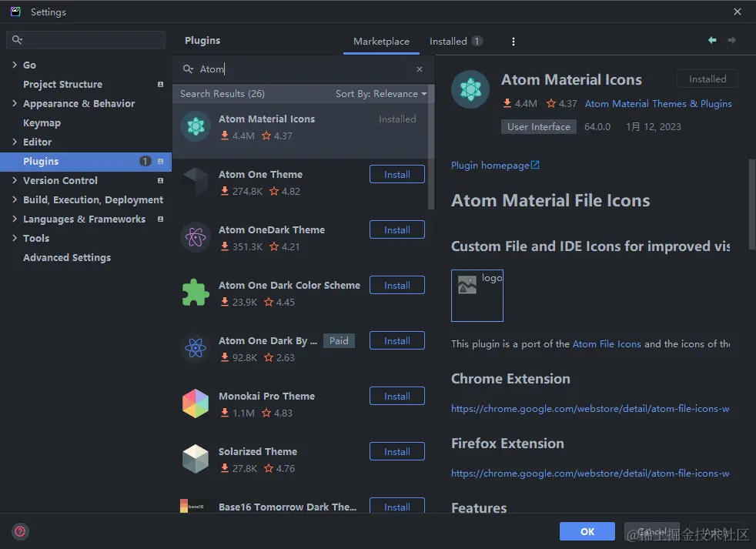Screen dimensions: 756x549
Task: Click the Atom Material Icons plugin icon
Action: pyautogui.click(x=195, y=126)
